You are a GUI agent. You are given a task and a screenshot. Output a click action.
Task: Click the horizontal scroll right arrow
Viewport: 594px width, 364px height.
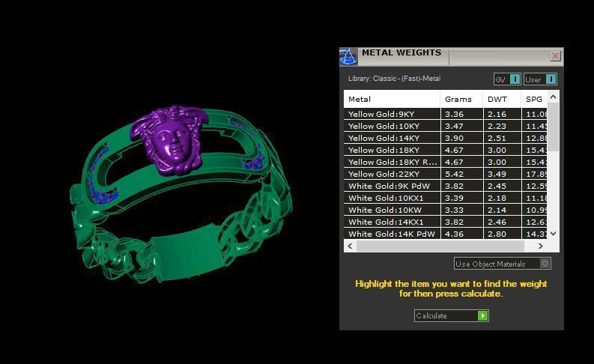541,246
